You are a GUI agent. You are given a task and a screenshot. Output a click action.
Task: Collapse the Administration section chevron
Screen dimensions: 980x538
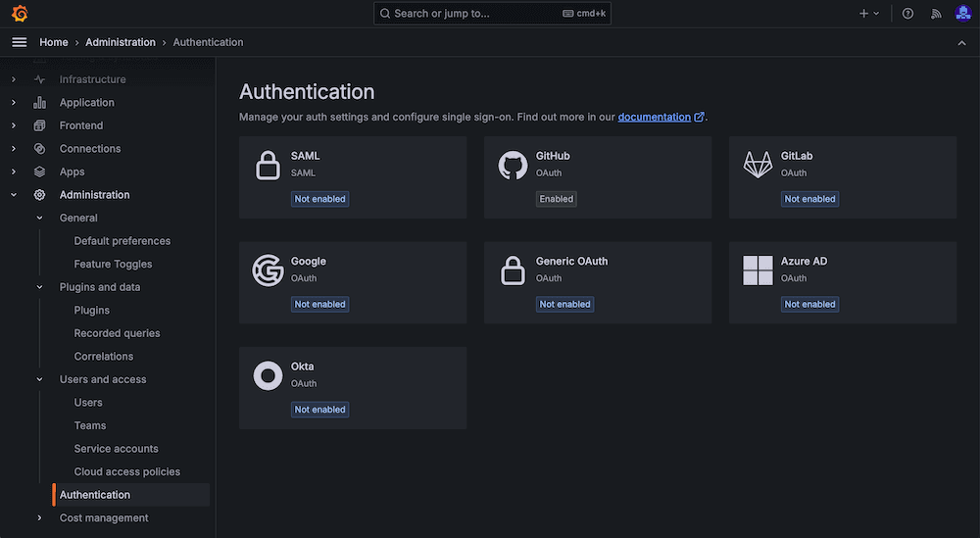pos(14,195)
